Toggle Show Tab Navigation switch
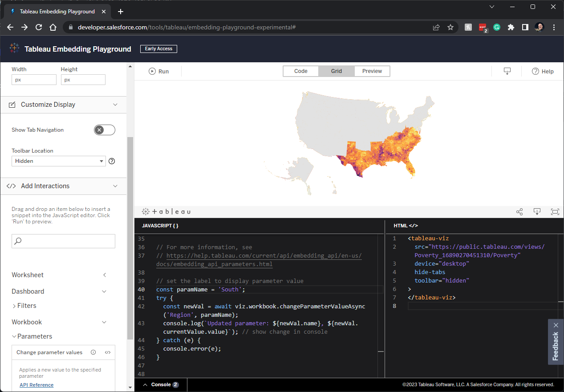Screen dimensions: 564x392 click(105, 130)
